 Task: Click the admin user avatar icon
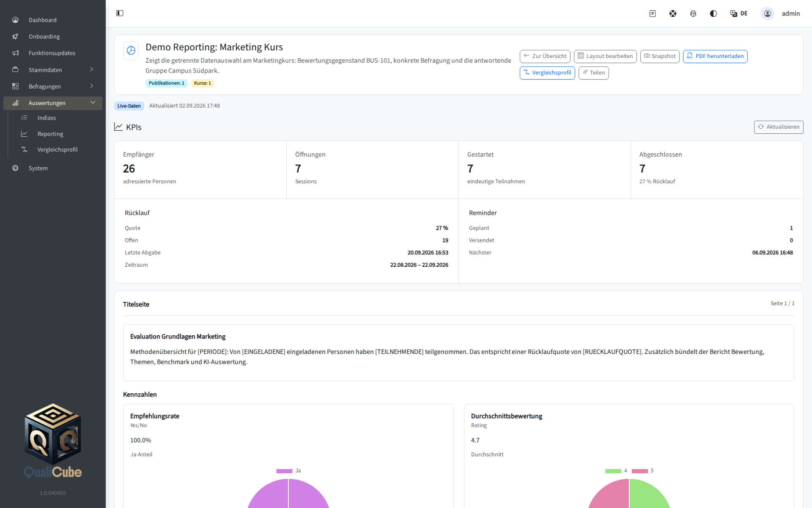coord(767,14)
